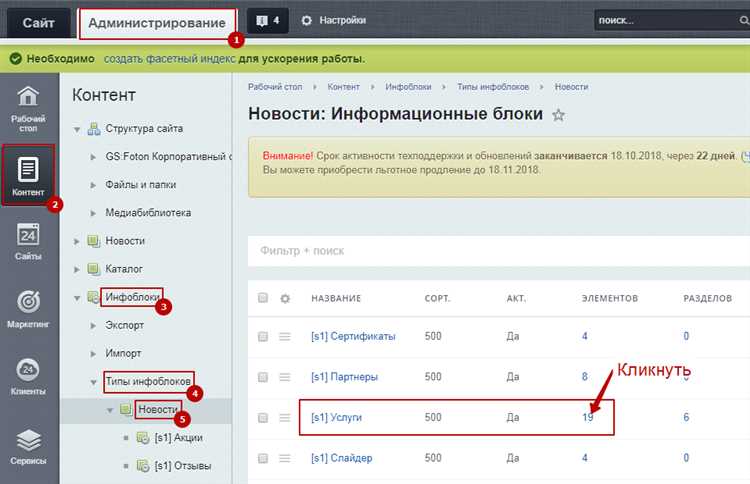
Task: Collapse the Структура сайта tree node
Action: click(x=77, y=130)
